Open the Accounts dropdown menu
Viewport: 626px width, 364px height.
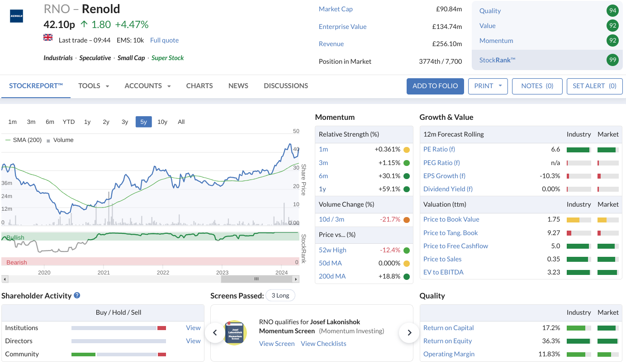tap(147, 86)
